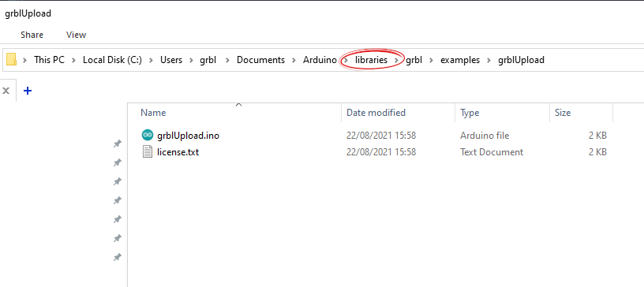Go to 'Local Disk (C:)' breadcrumb
This screenshot has height=287, width=644.
pyautogui.click(x=112, y=60)
